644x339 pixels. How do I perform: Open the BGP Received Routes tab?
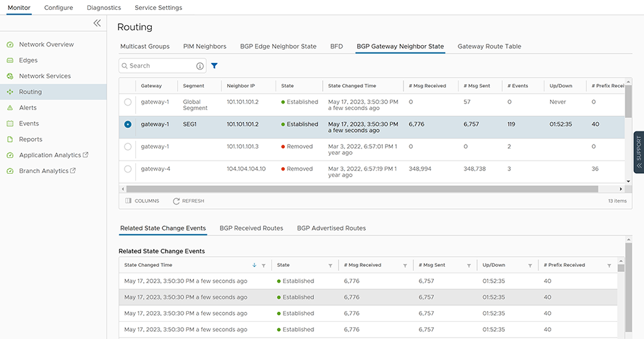point(251,228)
